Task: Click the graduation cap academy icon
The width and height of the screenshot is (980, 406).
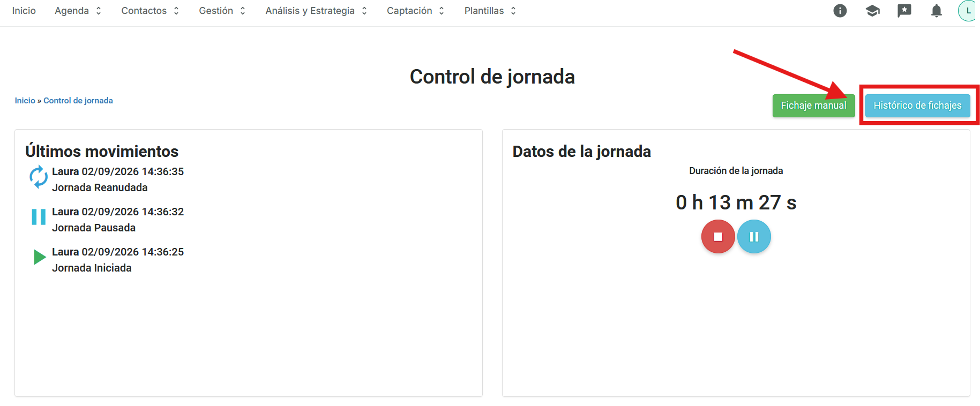Action: (872, 11)
